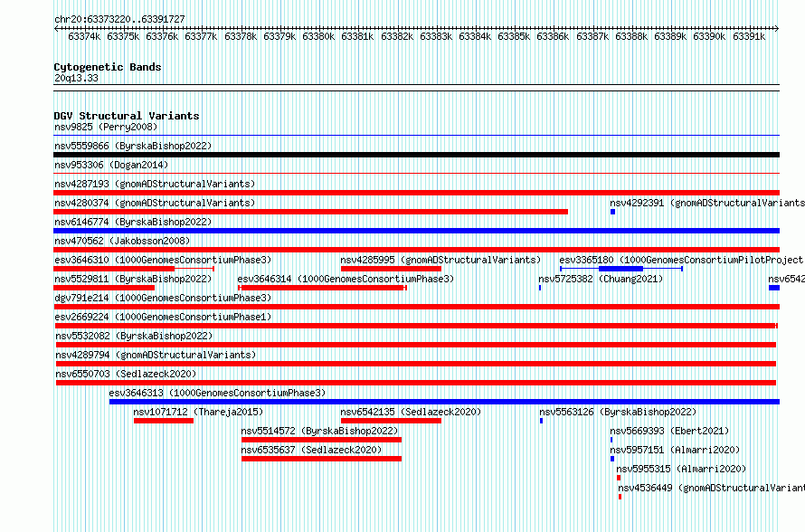Click the red bar under nsv6542135 (Sedlazeck2020)
805x532 pixels.
391,421
